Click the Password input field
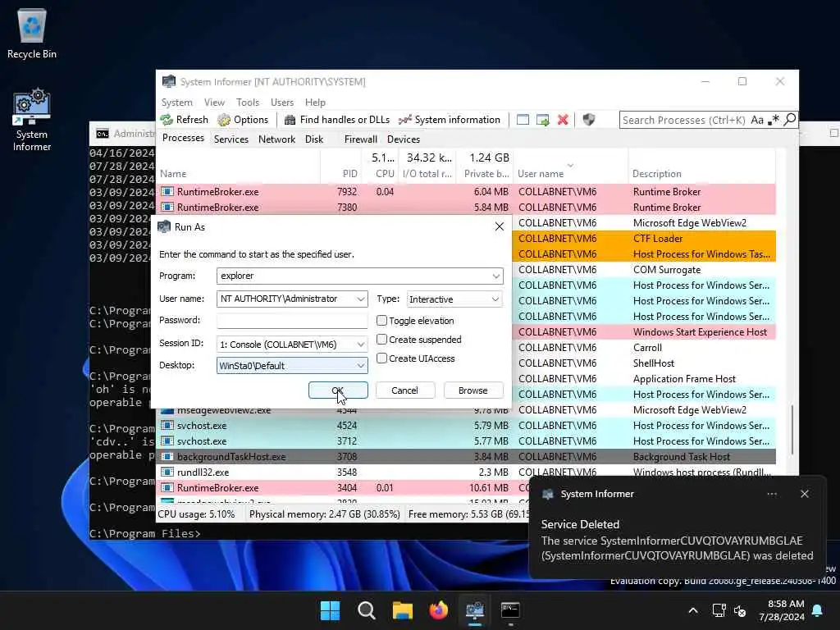This screenshot has height=630, width=840. click(292, 321)
